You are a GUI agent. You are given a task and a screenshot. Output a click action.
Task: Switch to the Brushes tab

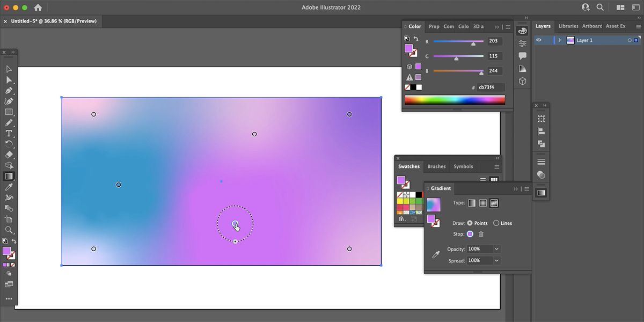436,166
